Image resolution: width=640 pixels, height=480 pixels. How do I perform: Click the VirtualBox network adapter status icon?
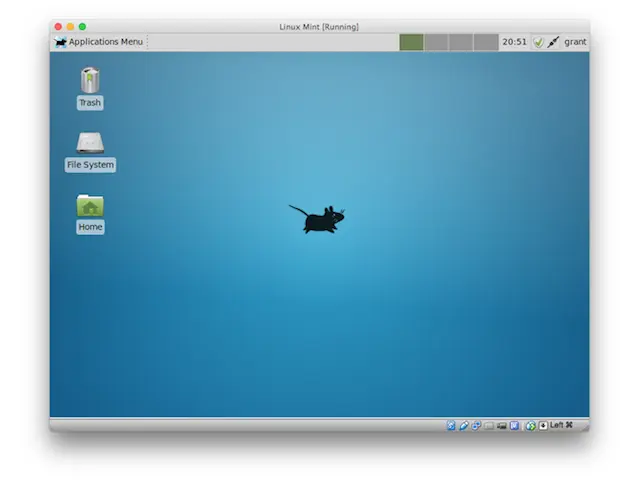click(476, 425)
